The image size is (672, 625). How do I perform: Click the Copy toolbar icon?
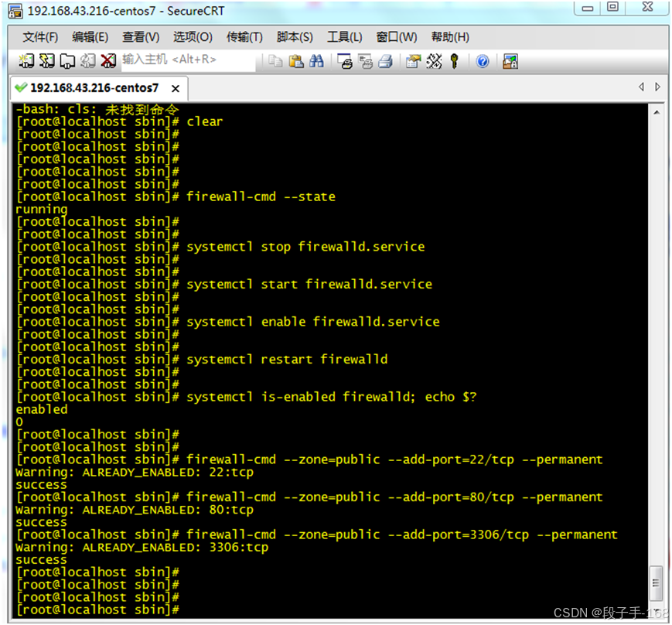click(x=275, y=61)
